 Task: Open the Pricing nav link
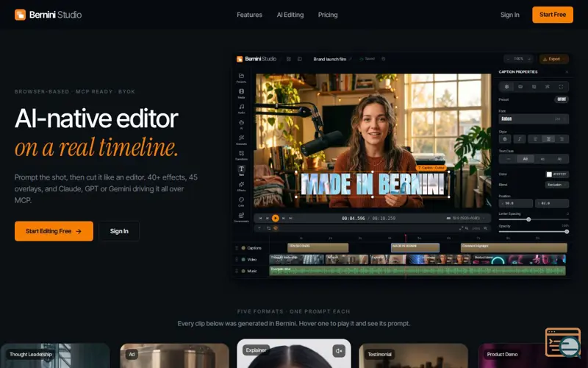point(328,15)
